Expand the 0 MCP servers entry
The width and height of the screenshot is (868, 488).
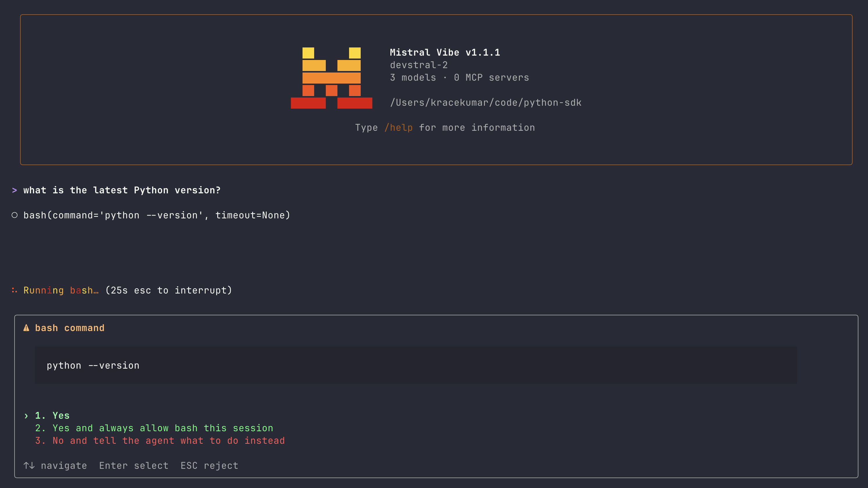(492, 77)
